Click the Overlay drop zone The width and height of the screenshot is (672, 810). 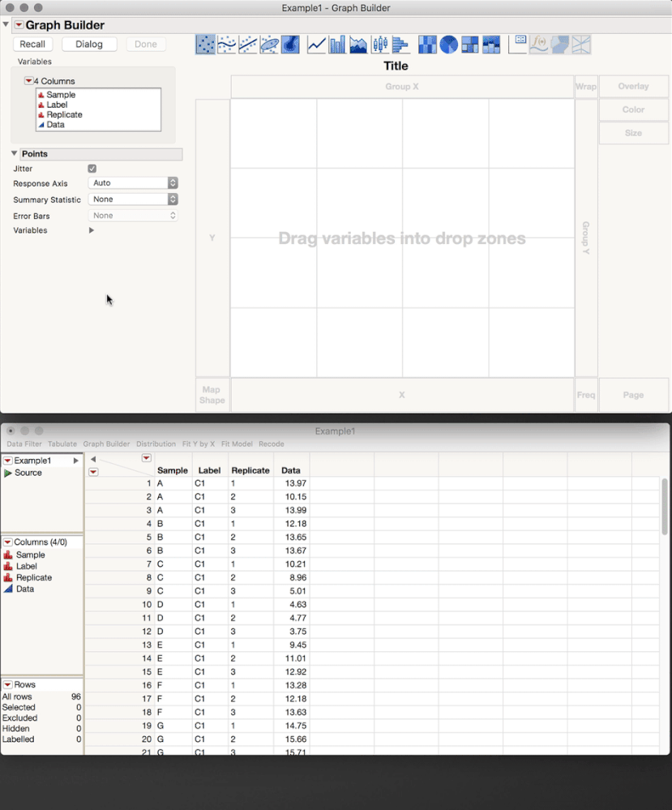633,86
